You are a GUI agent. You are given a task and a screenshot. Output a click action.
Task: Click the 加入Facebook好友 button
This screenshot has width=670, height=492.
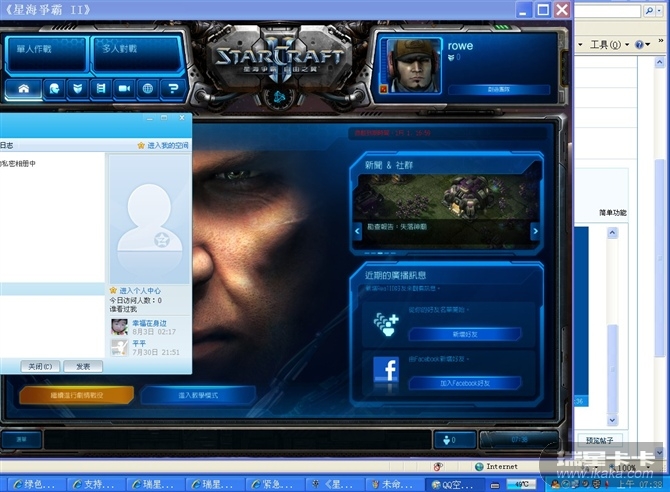(465, 383)
